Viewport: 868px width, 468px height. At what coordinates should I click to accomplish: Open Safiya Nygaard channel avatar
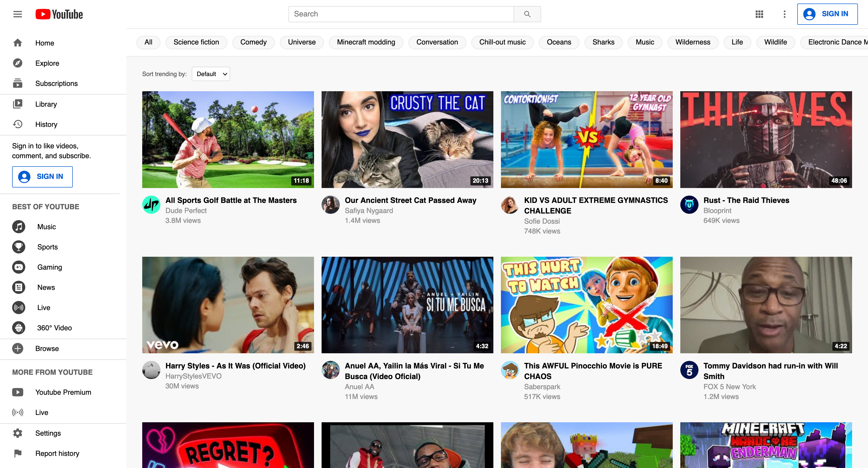click(x=331, y=205)
